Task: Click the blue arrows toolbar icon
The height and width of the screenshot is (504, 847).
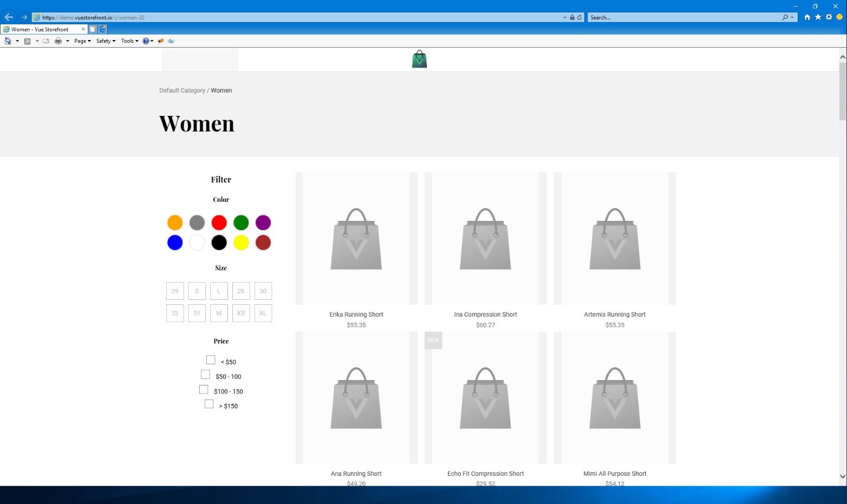Action: click(171, 41)
